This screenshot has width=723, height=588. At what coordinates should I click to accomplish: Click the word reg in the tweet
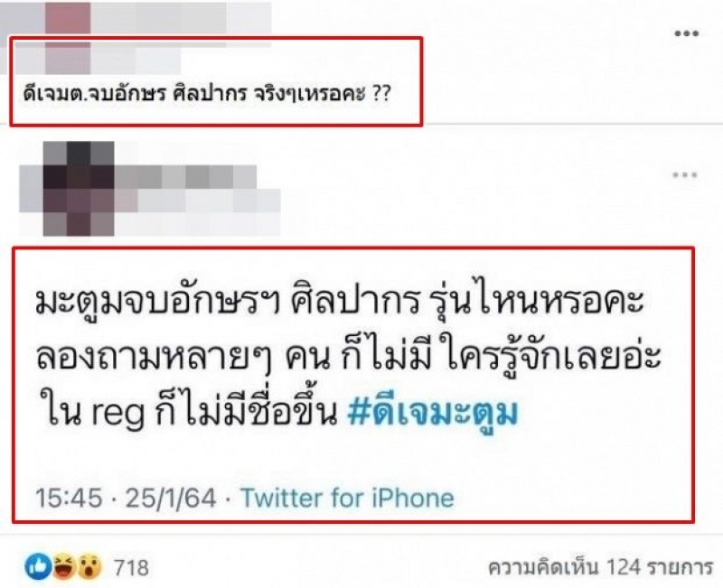coord(118,415)
